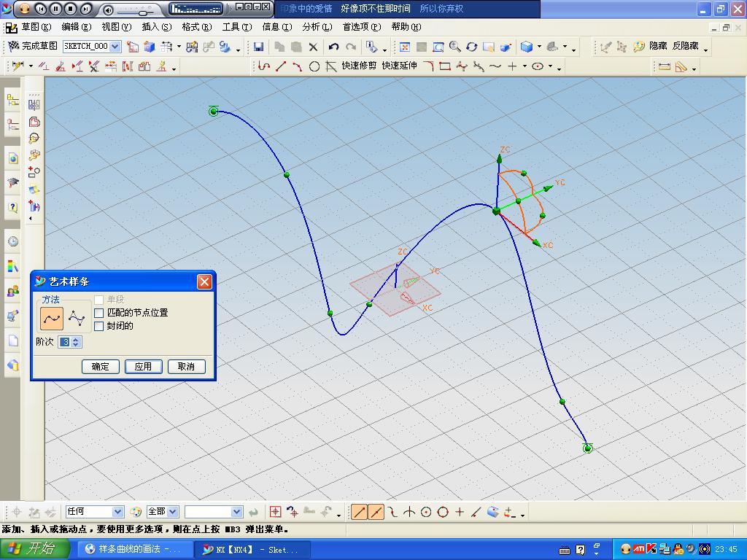Image resolution: width=747 pixels, height=560 pixels.
Task: Click the 快速延伸 button
Action: [x=399, y=66]
